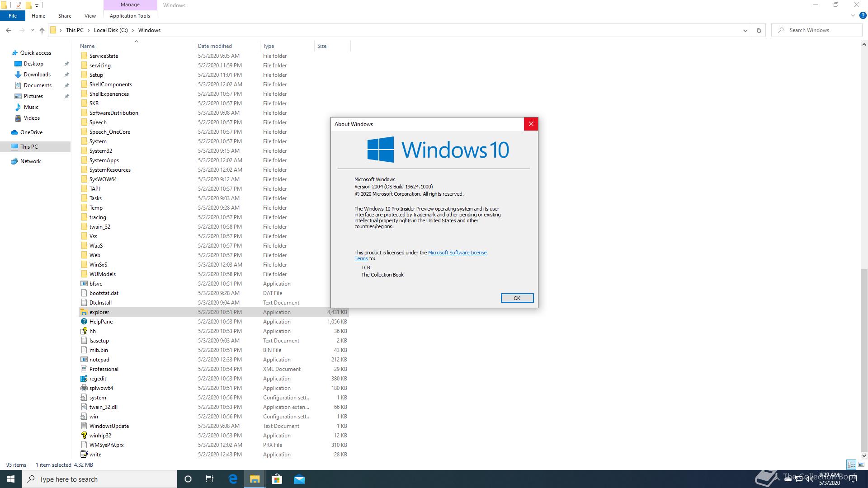868x488 pixels.
Task: Open Documents in navigation pane
Action: (38, 85)
